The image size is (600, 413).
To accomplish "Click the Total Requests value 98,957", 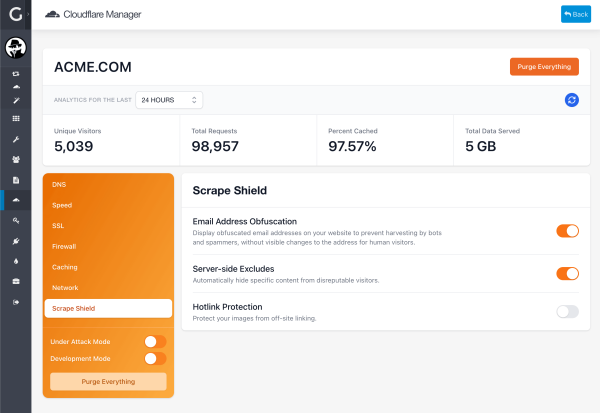I will point(215,146).
